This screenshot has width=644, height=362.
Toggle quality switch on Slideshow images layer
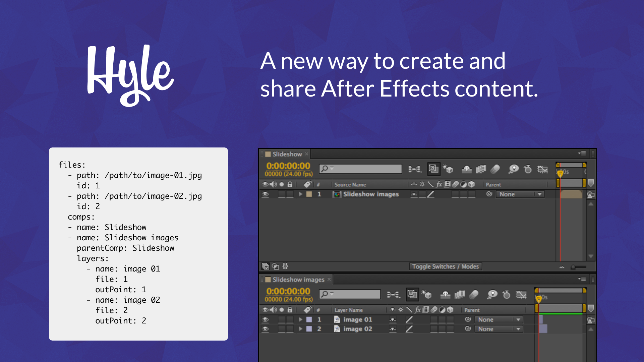(431, 194)
